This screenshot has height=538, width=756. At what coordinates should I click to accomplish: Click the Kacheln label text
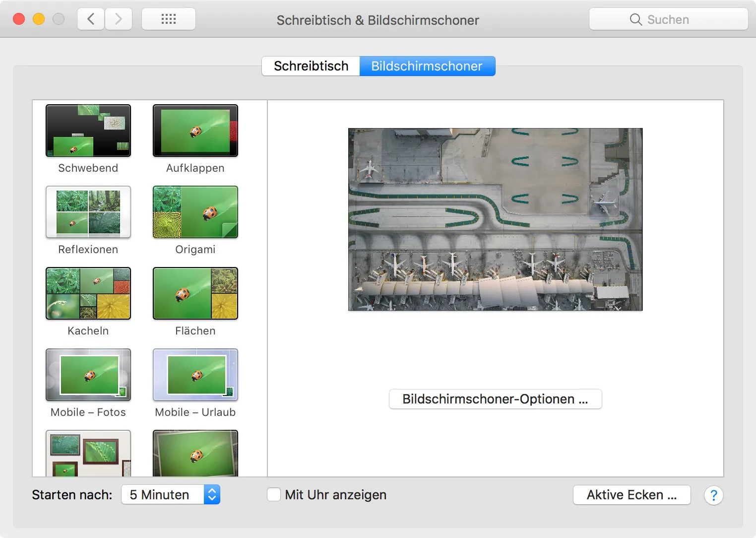(88, 331)
